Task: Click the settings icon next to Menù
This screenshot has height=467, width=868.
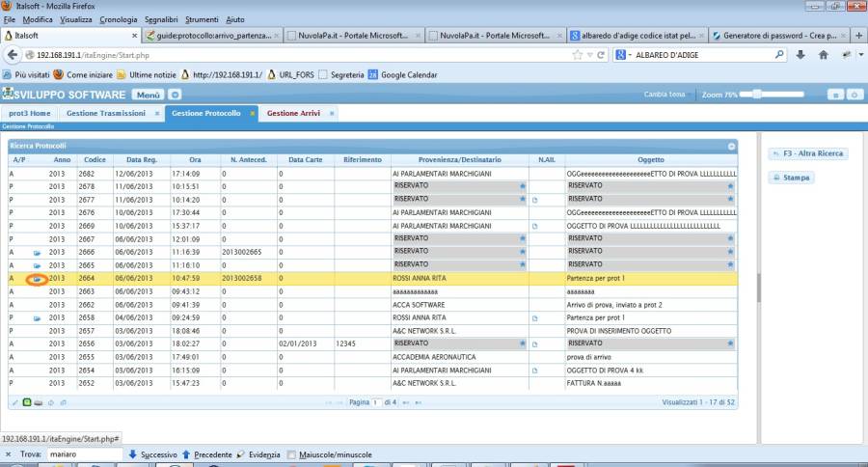Action: (175, 95)
